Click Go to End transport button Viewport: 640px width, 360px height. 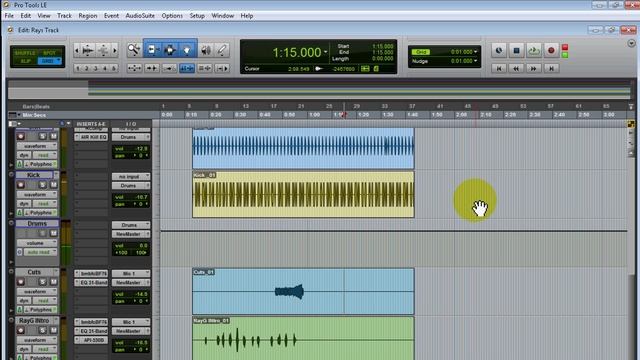[x=551, y=69]
